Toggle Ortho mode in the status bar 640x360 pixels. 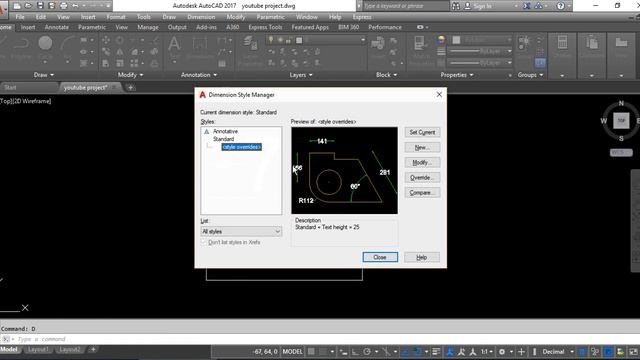pos(356,352)
